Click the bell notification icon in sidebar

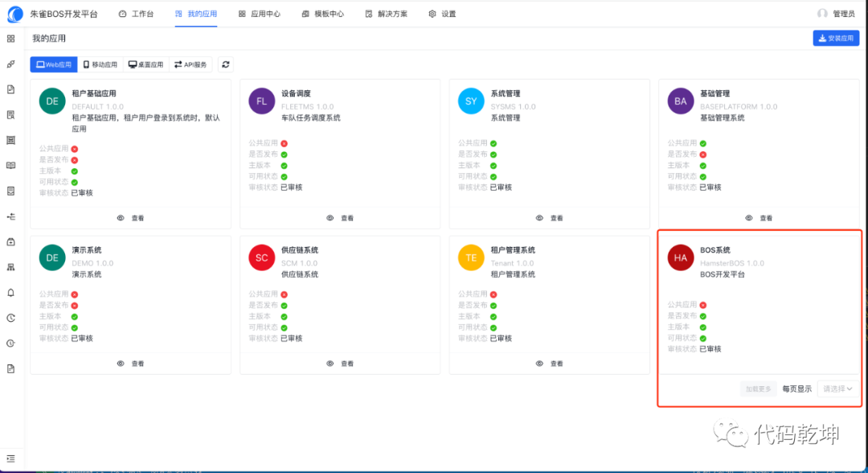pyautogui.click(x=10, y=293)
